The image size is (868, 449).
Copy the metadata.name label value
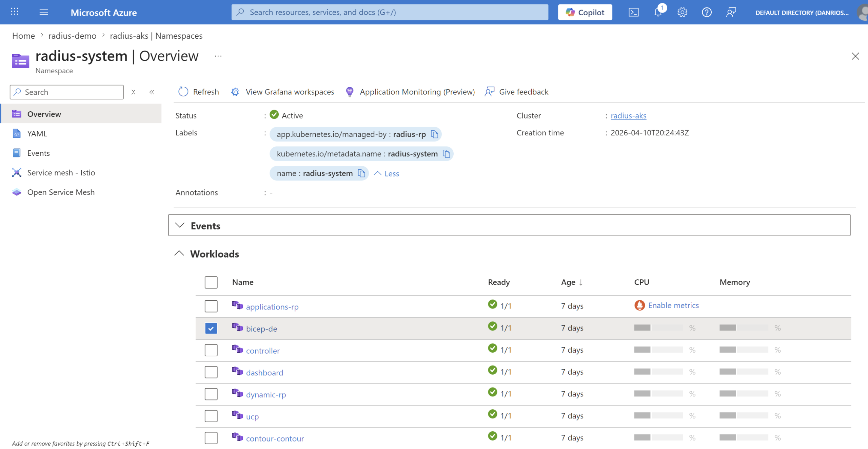(x=447, y=154)
